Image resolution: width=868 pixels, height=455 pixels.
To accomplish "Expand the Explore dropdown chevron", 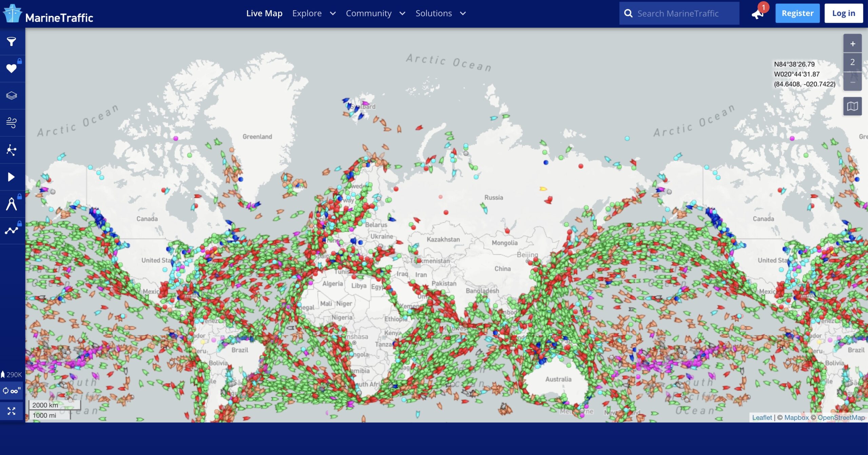I will (333, 14).
